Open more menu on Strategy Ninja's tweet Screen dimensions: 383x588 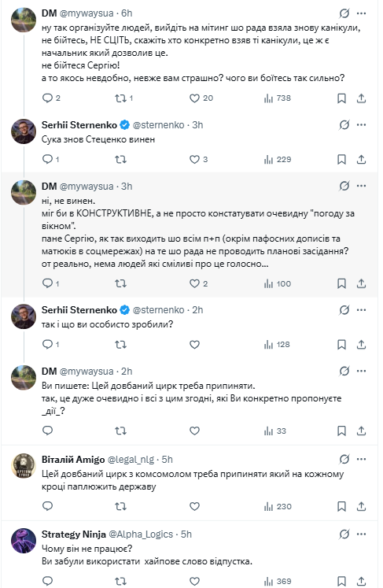pyautogui.click(x=361, y=534)
